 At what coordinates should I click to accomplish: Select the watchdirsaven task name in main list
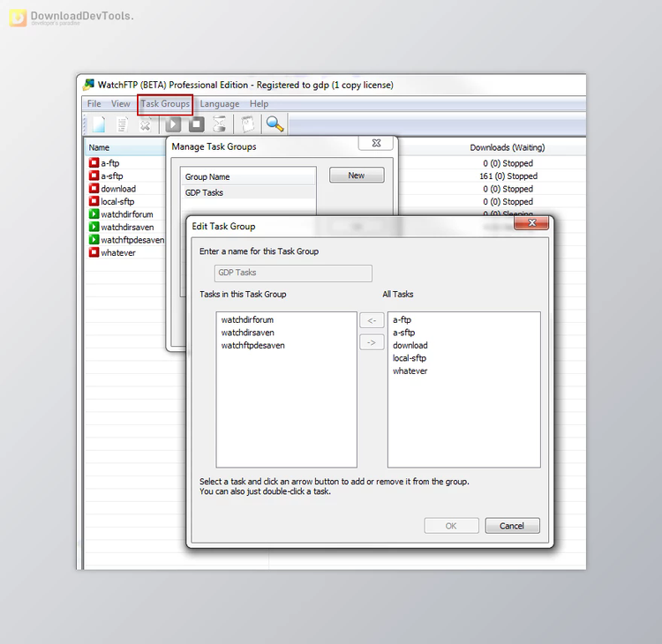coord(127,227)
